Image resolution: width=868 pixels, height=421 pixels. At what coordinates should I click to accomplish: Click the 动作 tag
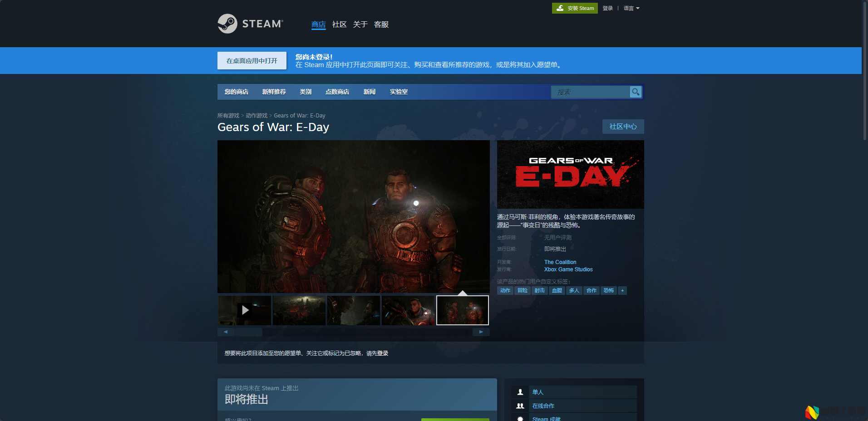pos(505,290)
